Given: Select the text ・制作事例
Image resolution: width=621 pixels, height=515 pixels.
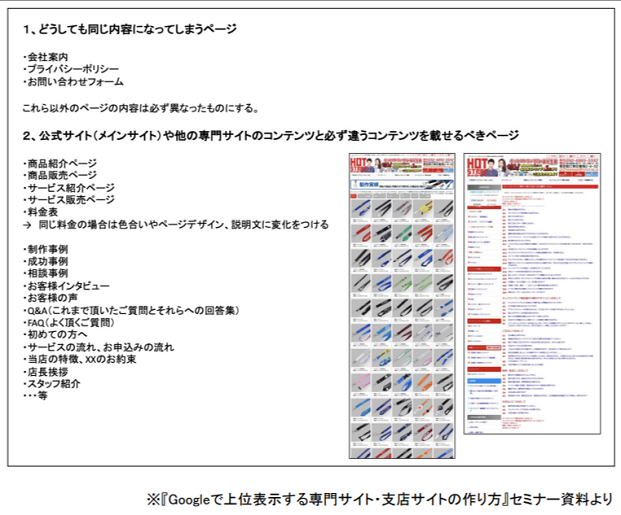Looking at the screenshot, I should pyautogui.click(x=45, y=250).
